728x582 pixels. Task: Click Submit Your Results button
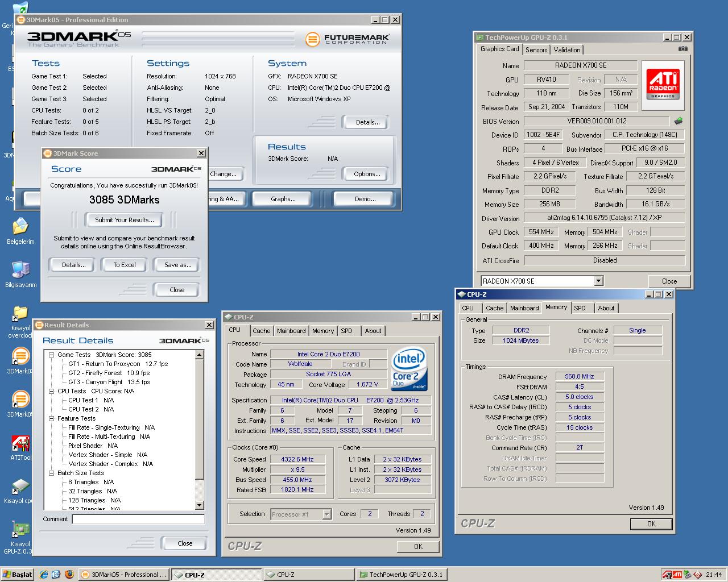coord(124,220)
